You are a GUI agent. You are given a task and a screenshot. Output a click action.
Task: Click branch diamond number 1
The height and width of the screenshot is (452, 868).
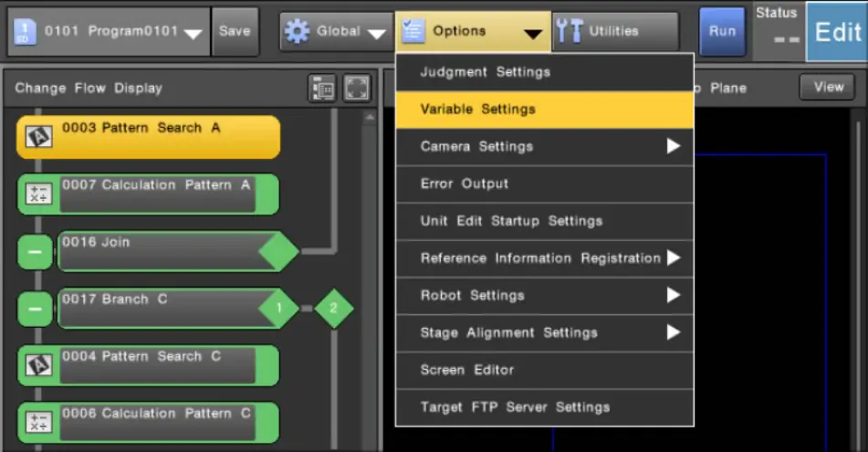click(x=279, y=308)
